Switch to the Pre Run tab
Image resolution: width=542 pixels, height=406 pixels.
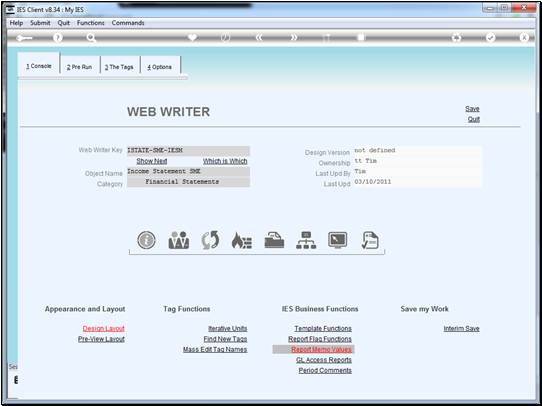[x=80, y=67]
